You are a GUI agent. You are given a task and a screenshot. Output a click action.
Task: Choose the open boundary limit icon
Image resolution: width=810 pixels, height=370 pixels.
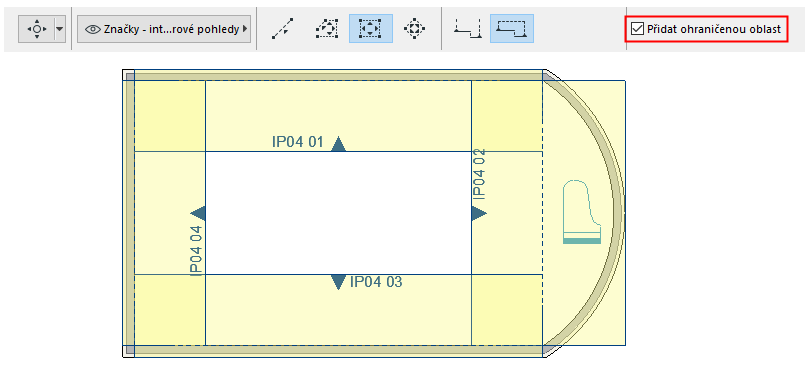[468, 28]
